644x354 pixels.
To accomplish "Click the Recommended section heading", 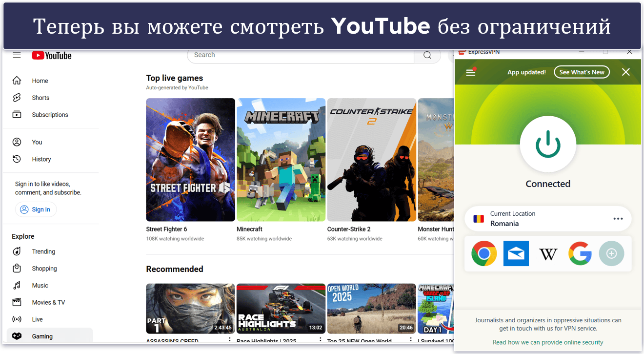I will coord(175,269).
